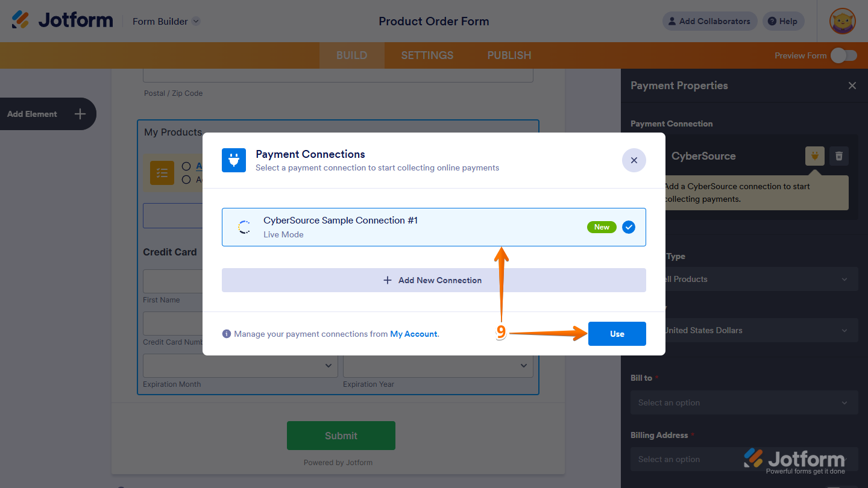Open the user avatar menu
This screenshot has height=488, width=868.
click(842, 21)
